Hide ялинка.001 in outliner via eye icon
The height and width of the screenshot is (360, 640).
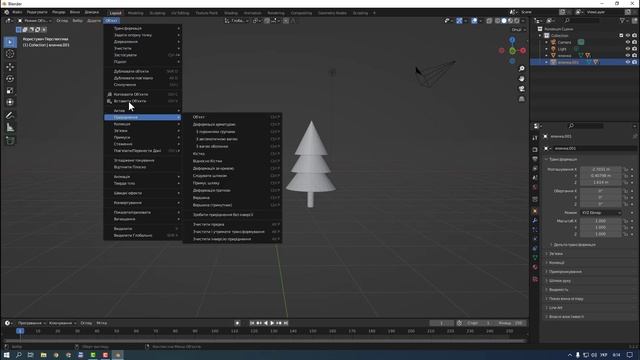pyautogui.click(x=628, y=62)
